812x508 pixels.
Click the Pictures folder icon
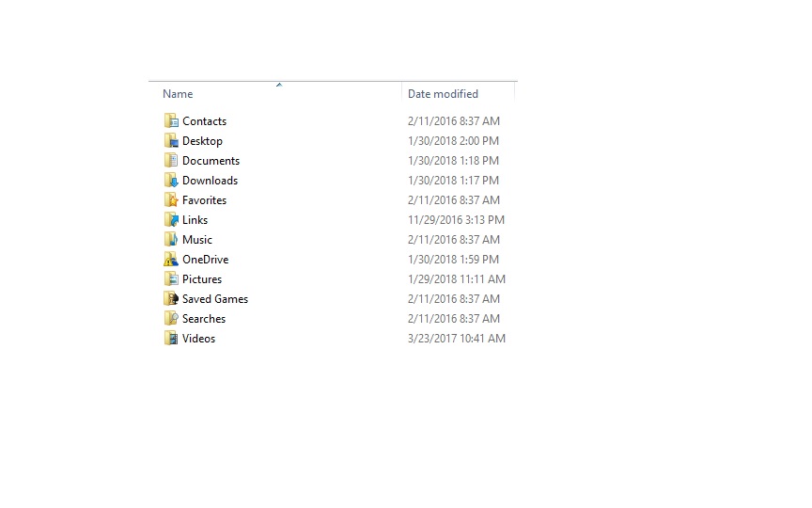pos(171,278)
